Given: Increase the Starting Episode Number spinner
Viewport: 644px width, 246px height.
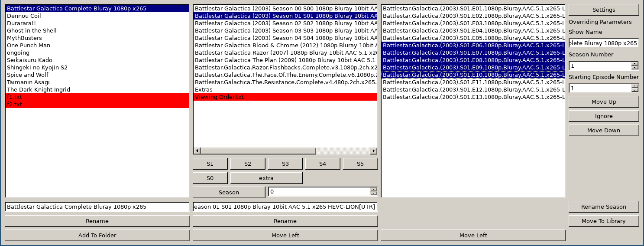Looking at the screenshot, I should [x=635, y=86].
